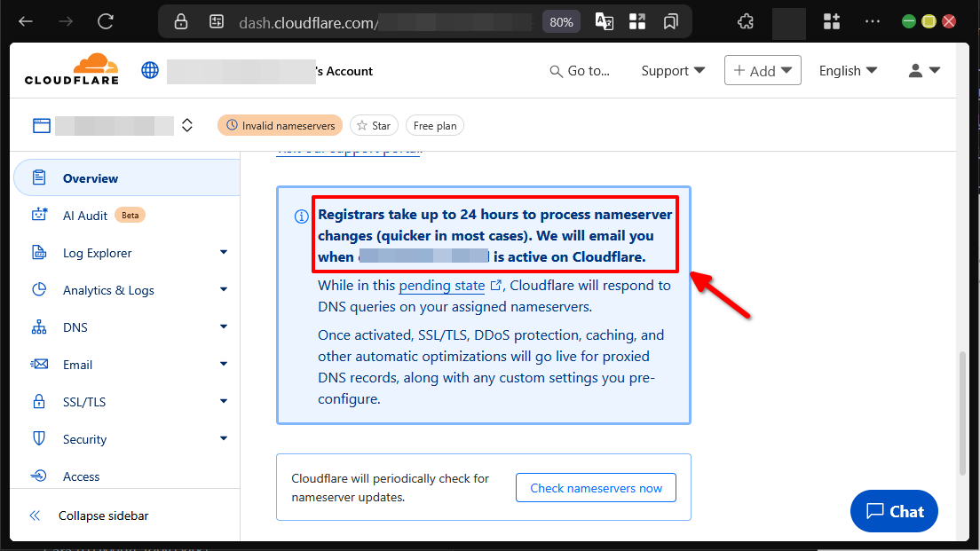980x551 pixels.
Task: Open the QR/apps grid icon in address bar
Action: point(636,22)
